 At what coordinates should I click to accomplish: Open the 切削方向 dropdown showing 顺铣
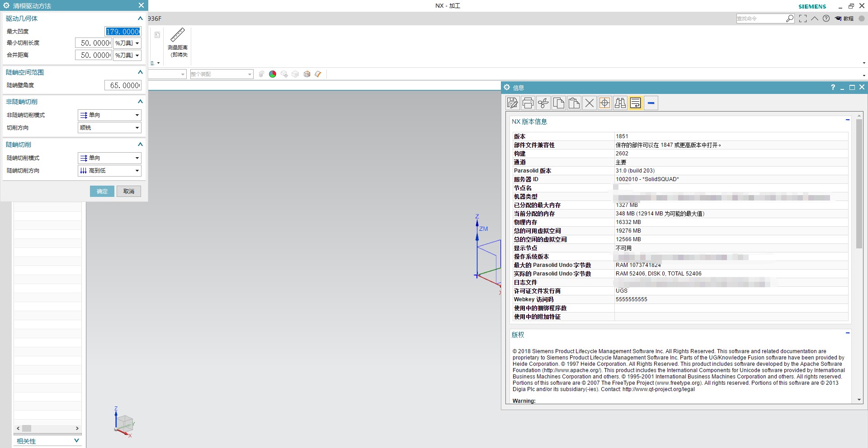(109, 128)
